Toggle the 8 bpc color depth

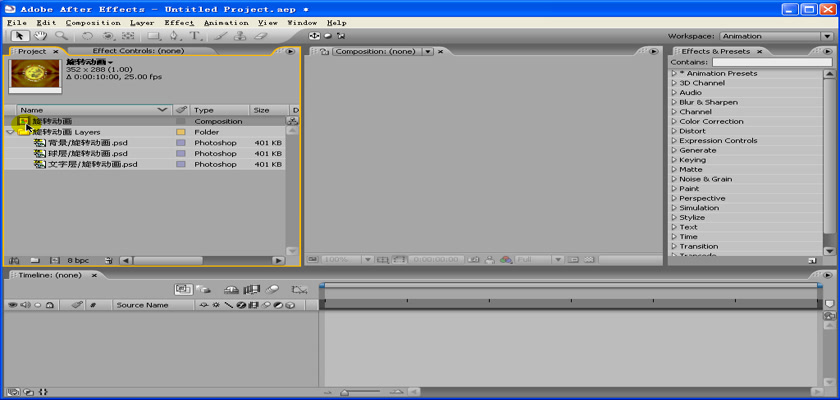pyautogui.click(x=78, y=260)
